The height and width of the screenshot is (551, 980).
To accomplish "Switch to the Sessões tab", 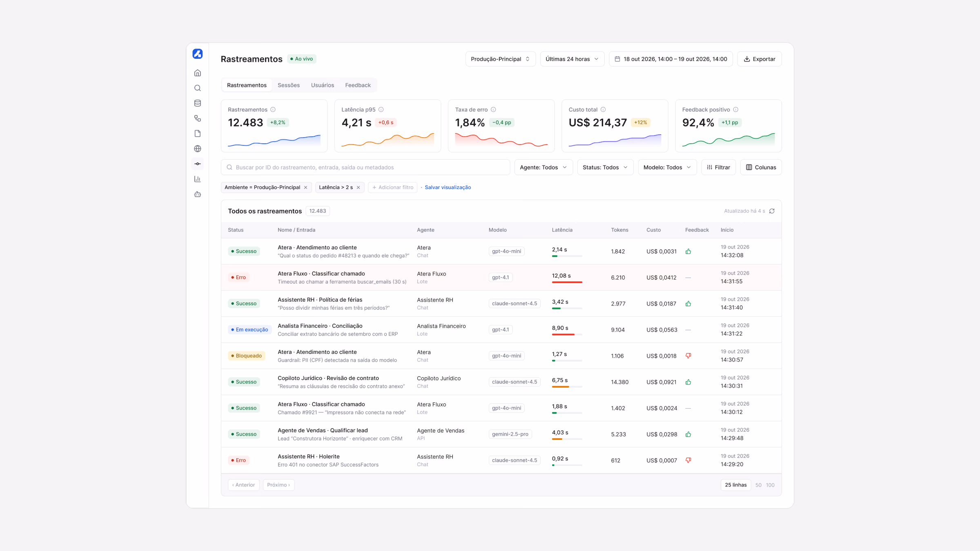I will (289, 85).
